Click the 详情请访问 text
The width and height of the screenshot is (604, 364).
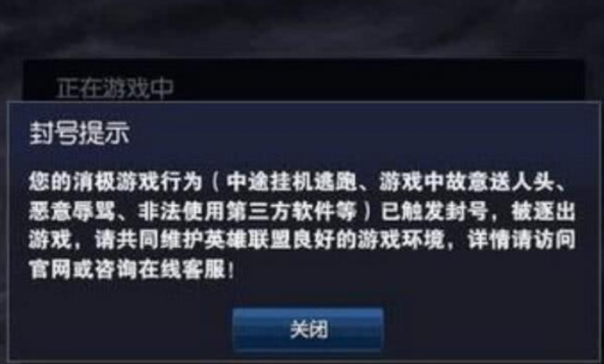click(x=522, y=240)
